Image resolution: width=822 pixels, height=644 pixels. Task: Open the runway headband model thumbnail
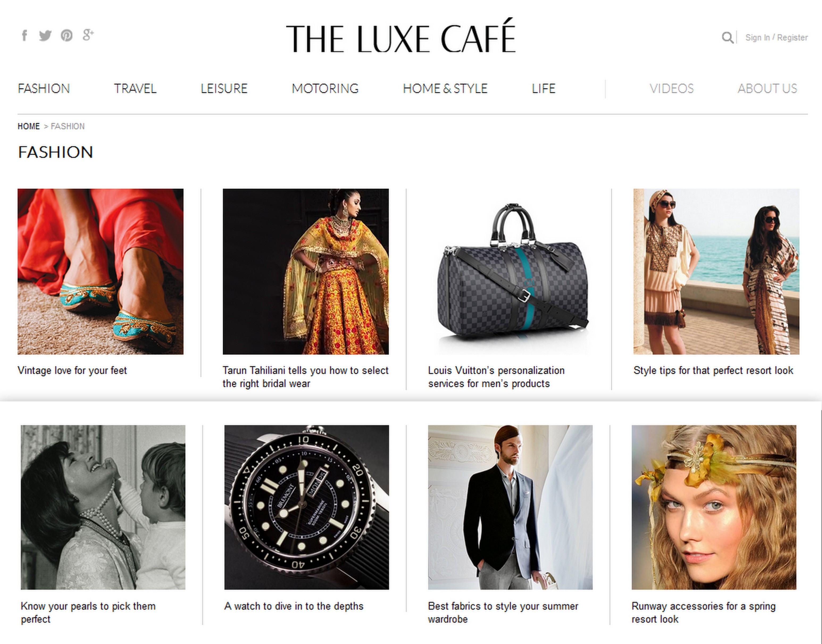(x=714, y=507)
